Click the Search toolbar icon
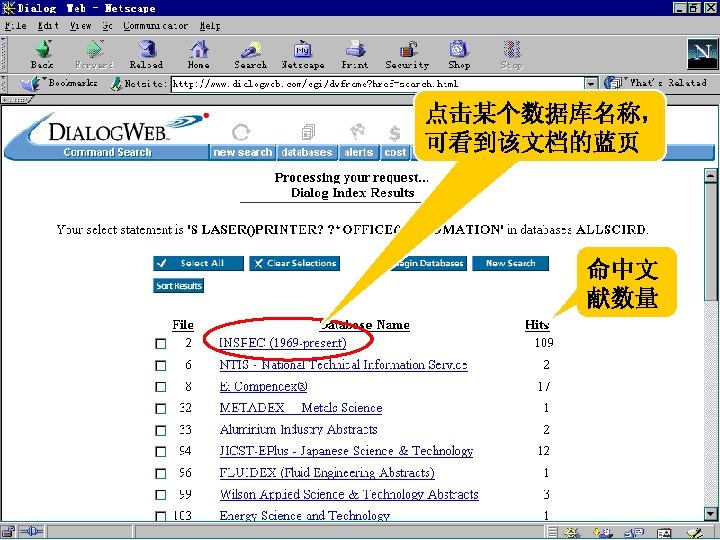This screenshot has height=540, width=720. (x=251, y=54)
